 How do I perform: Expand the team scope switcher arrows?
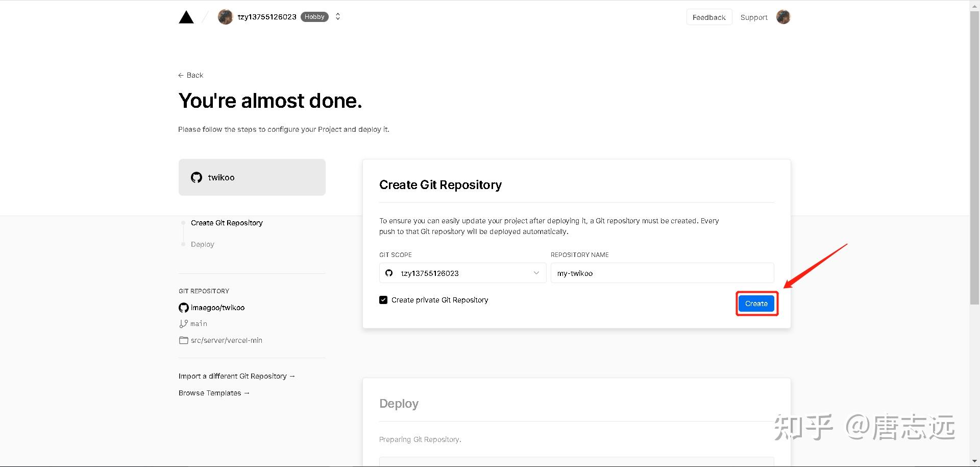338,17
